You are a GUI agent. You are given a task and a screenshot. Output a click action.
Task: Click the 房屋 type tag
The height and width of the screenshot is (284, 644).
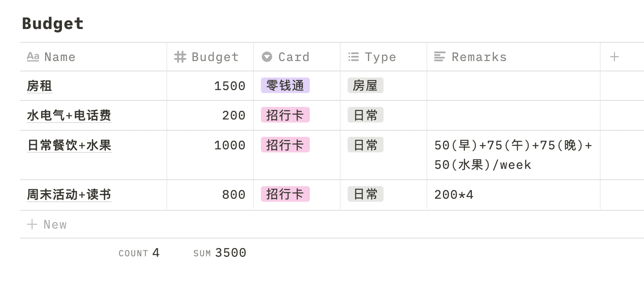tap(365, 86)
